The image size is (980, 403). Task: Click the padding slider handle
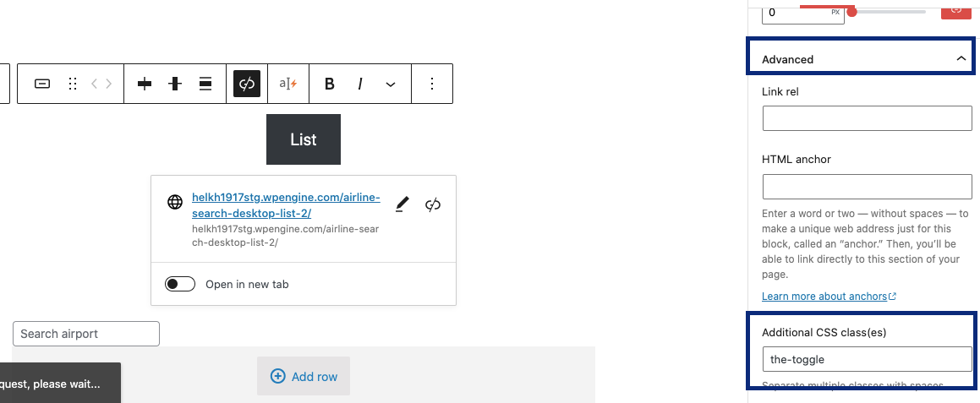(x=851, y=11)
